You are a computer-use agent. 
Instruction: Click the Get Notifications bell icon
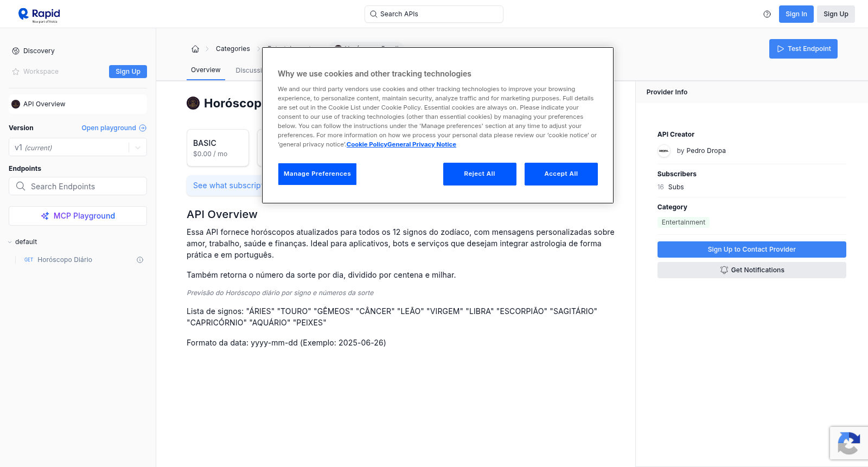(x=724, y=270)
